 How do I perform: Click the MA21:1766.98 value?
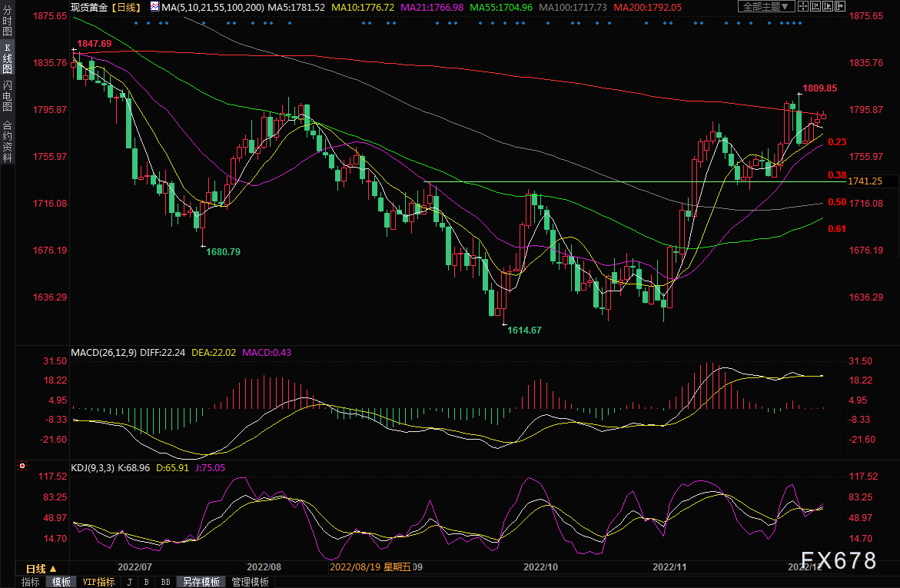click(432, 8)
